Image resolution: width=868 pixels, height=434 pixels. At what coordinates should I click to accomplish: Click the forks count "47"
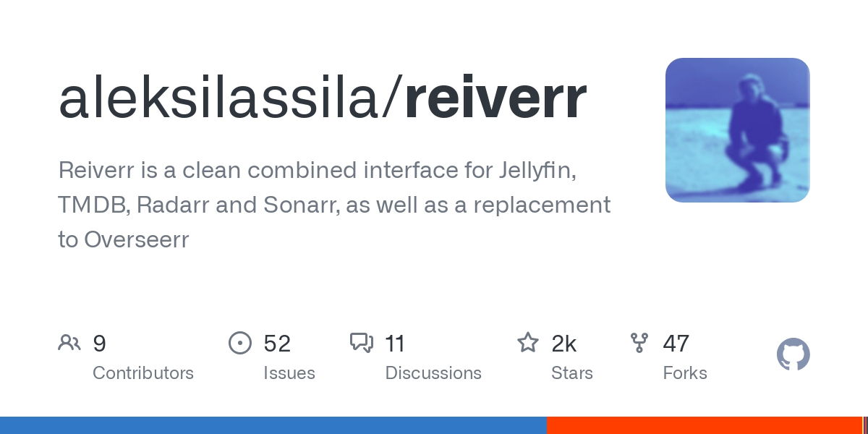pyautogui.click(x=676, y=344)
